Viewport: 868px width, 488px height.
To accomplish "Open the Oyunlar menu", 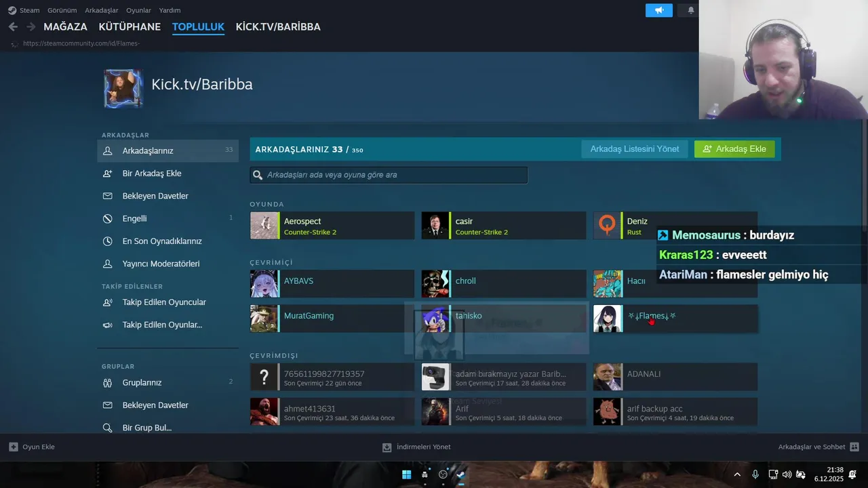I will (x=138, y=10).
